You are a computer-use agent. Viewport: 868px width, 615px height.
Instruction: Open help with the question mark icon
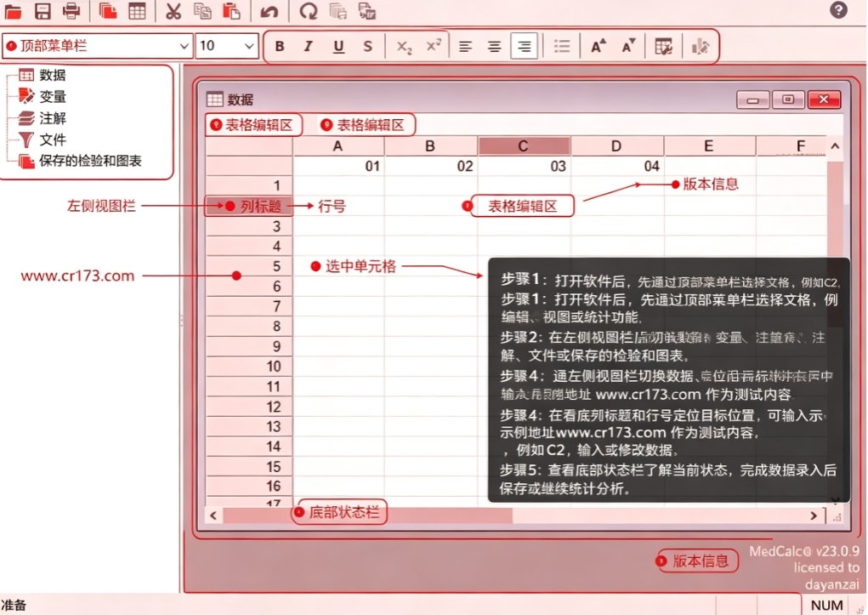click(838, 9)
